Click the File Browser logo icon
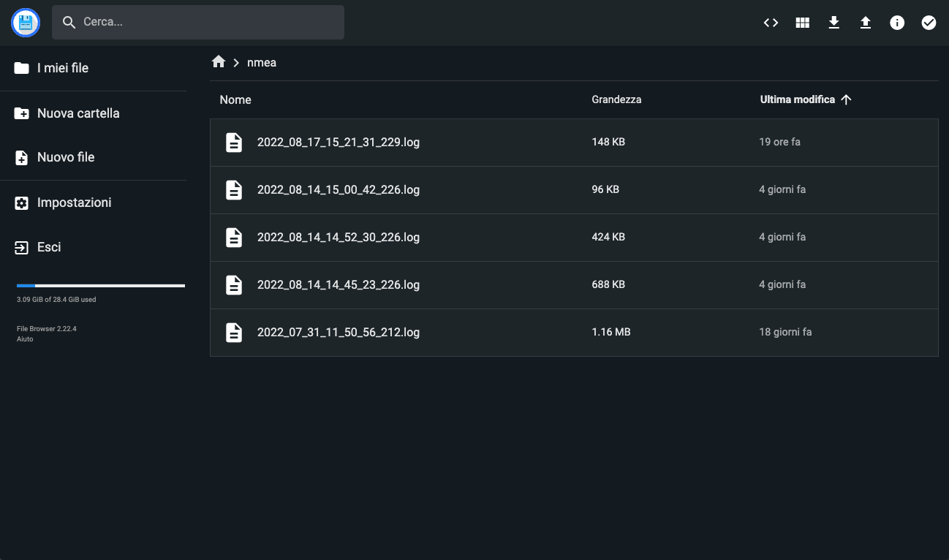This screenshot has height=560, width=949. [x=26, y=23]
